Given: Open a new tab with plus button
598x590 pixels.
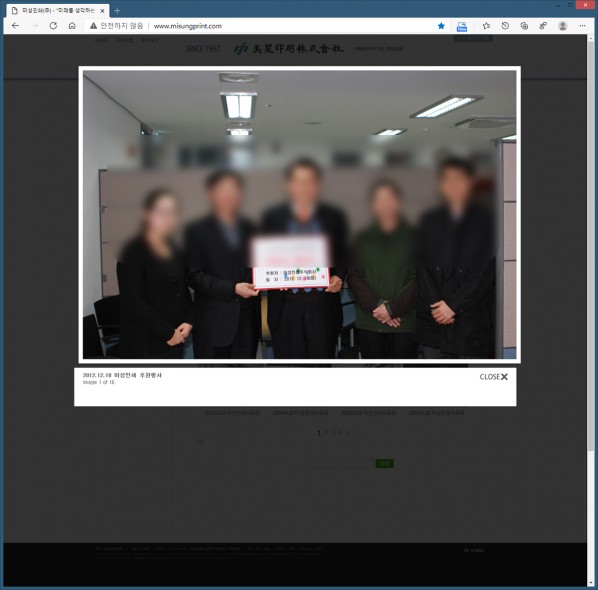Looking at the screenshot, I should 117,11.
